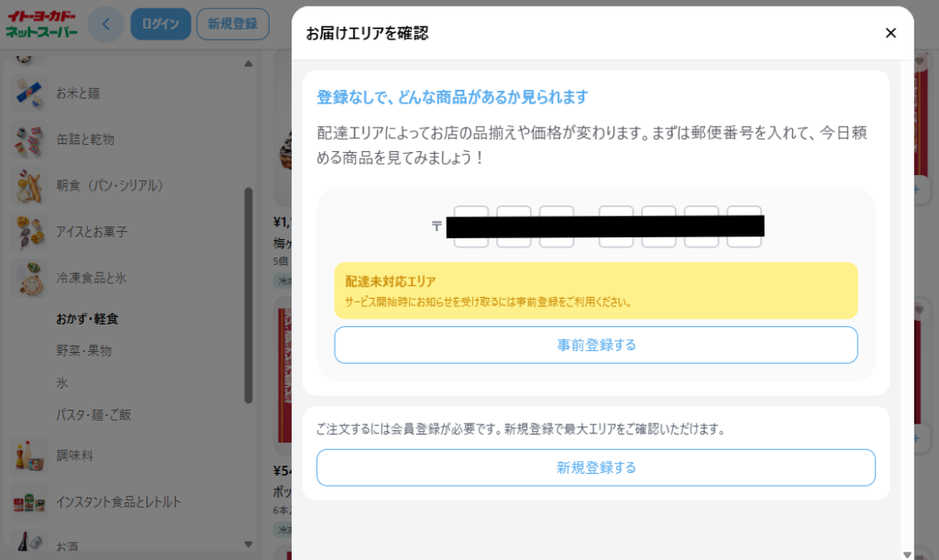Click the 登録なしで、どんな商品があるか見られます heading
Image resolution: width=939 pixels, height=560 pixels.
pos(452,97)
